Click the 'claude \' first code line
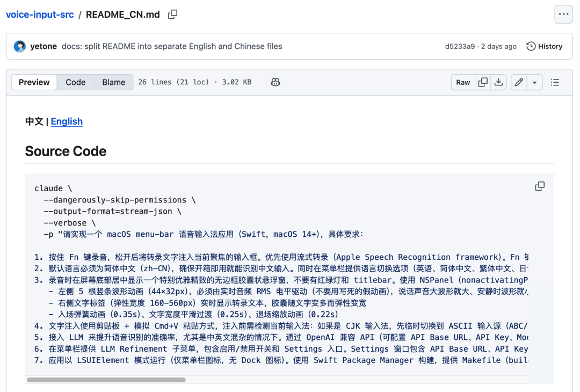Screen dimensions: 580x392 [x=53, y=188]
